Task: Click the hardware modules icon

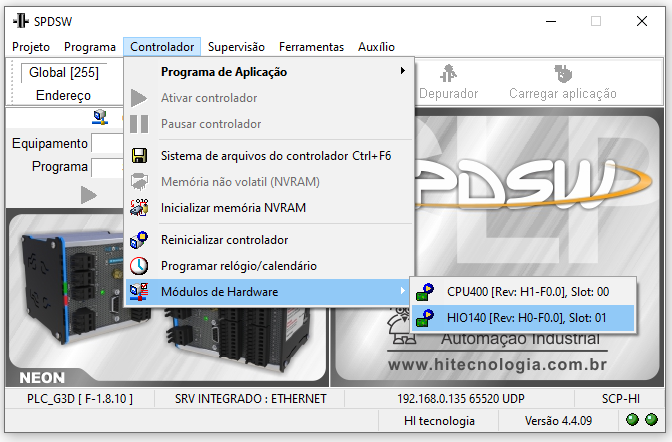Action: 139,292
